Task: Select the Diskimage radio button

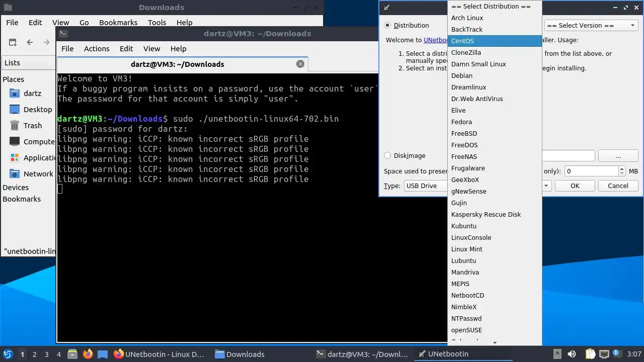Action: pyautogui.click(x=387, y=156)
